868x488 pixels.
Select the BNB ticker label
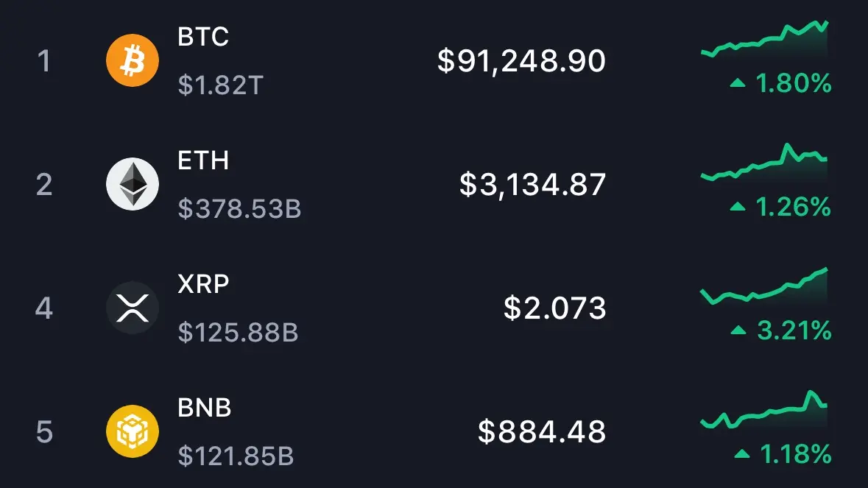(204, 409)
